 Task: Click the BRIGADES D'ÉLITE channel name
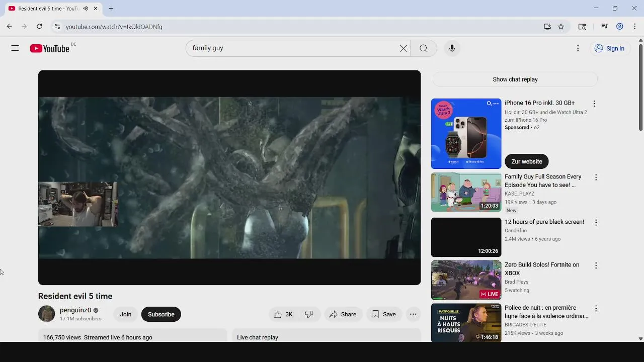click(x=525, y=325)
